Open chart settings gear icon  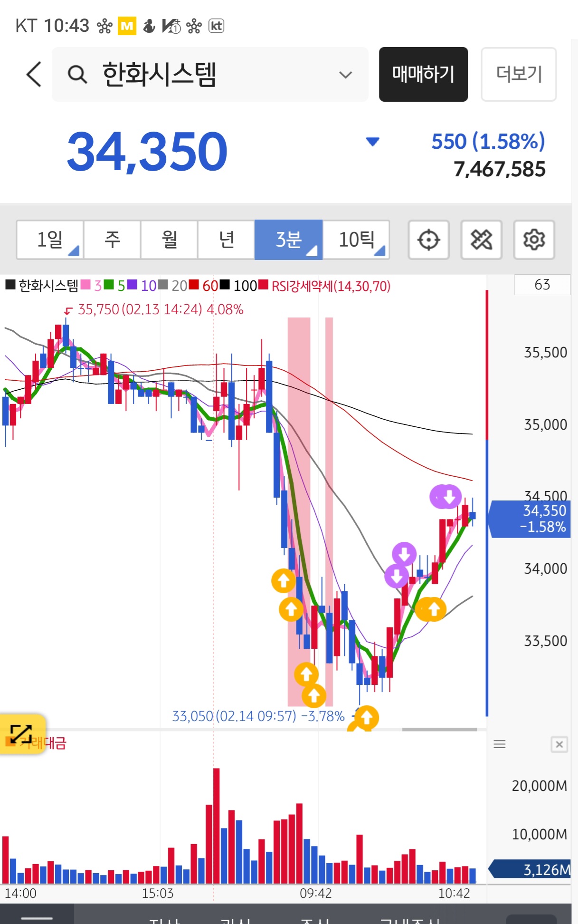pos(534,240)
